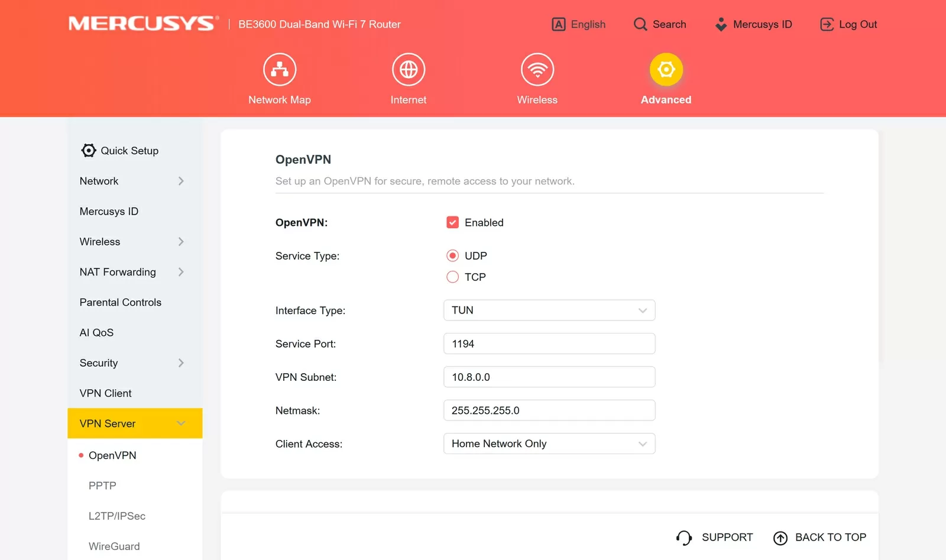Open AI QoS in the sidebar
946x560 pixels.
click(135, 333)
